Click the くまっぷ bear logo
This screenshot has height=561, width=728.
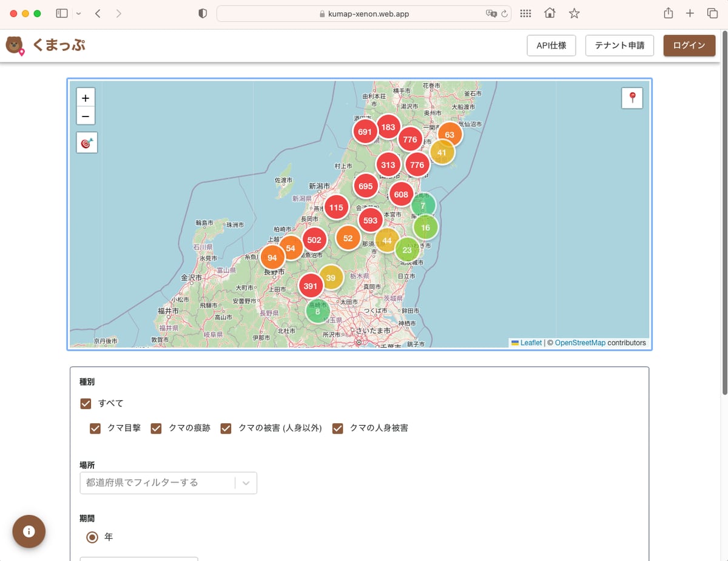[x=15, y=45]
